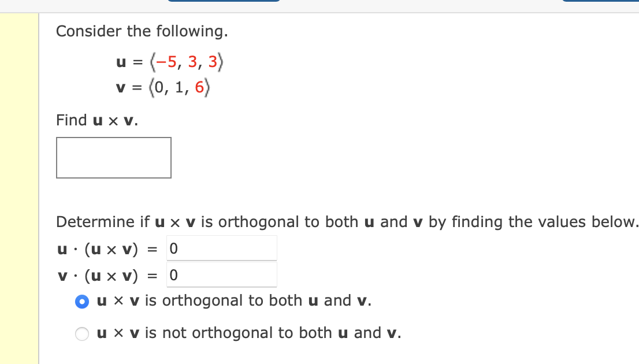Screen dimensions: 639x364
Task: Click the phrase Consider the following
Action: pyautogui.click(x=143, y=31)
